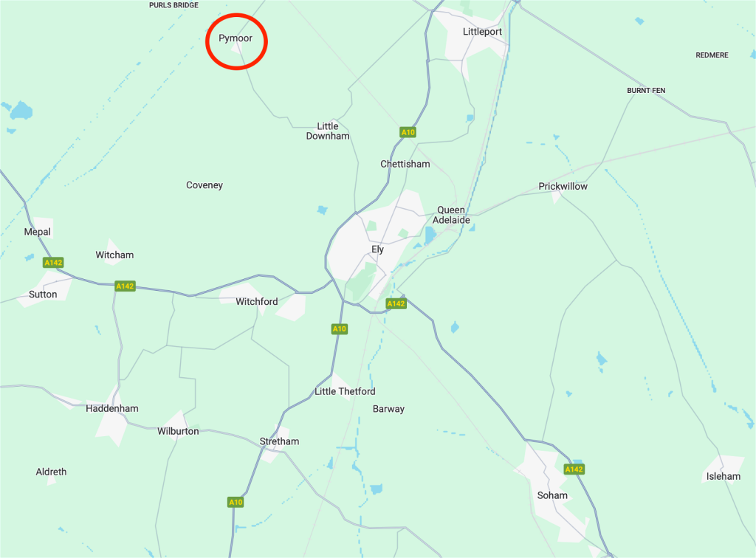
Task: Select the Isleham village label
Action: pyautogui.click(x=724, y=477)
